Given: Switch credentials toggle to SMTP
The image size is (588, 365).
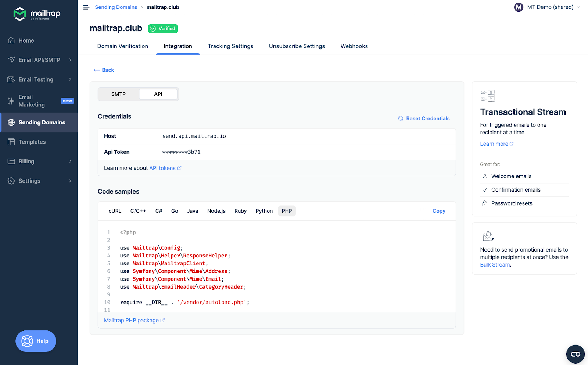Looking at the screenshot, I should (118, 94).
